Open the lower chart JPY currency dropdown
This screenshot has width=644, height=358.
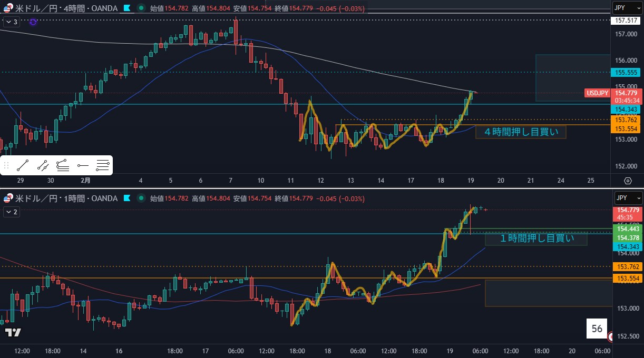pos(627,198)
